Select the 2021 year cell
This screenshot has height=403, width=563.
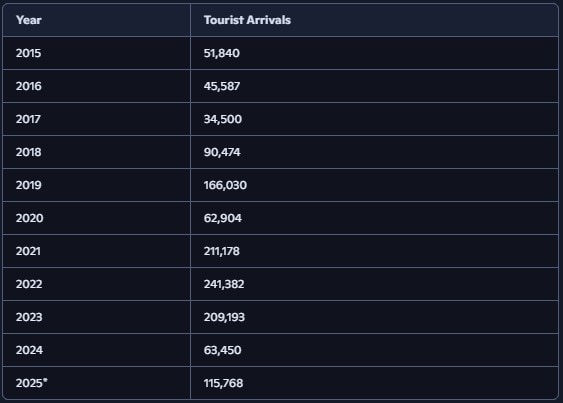point(96,251)
